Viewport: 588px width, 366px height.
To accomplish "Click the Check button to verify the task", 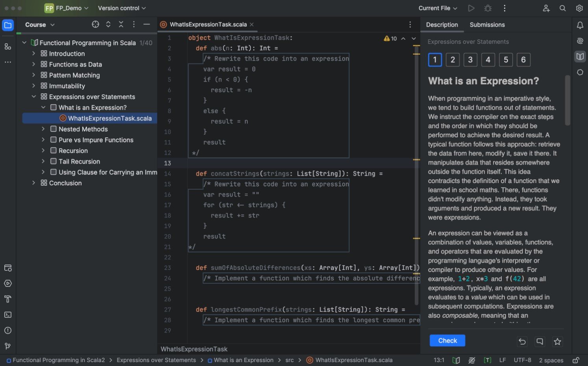I will (x=447, y=340).
